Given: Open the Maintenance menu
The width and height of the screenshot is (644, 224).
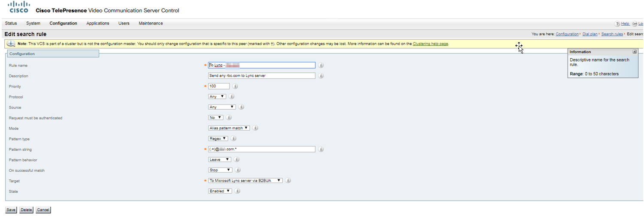Looking at the screenshot, I should pyautogui.click(x=151, y=24).
